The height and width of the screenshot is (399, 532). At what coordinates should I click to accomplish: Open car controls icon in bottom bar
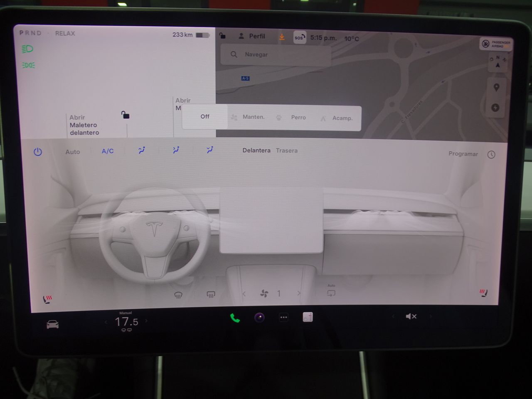click(x=53, y=325)
